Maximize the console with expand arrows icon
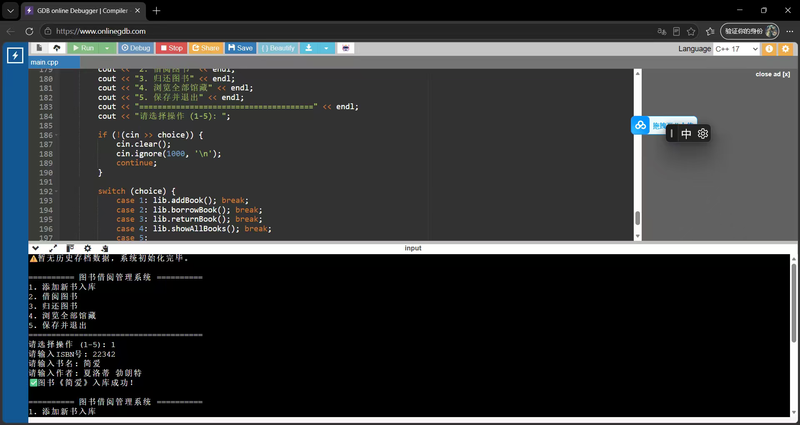 [53, 248]
